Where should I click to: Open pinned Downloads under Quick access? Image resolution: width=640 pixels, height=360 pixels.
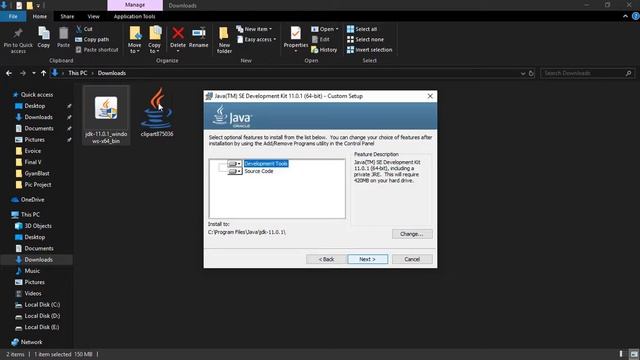click(x=38, y=117)
